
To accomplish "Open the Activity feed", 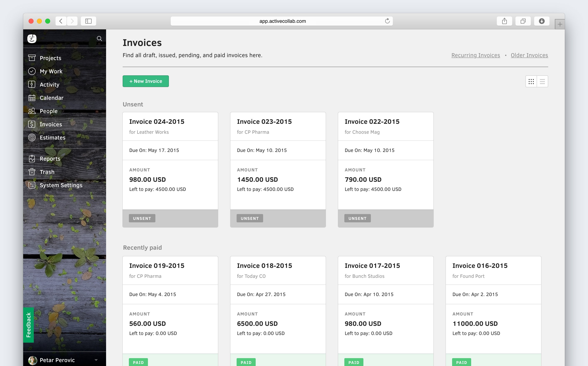I will [x=50, y=84].
